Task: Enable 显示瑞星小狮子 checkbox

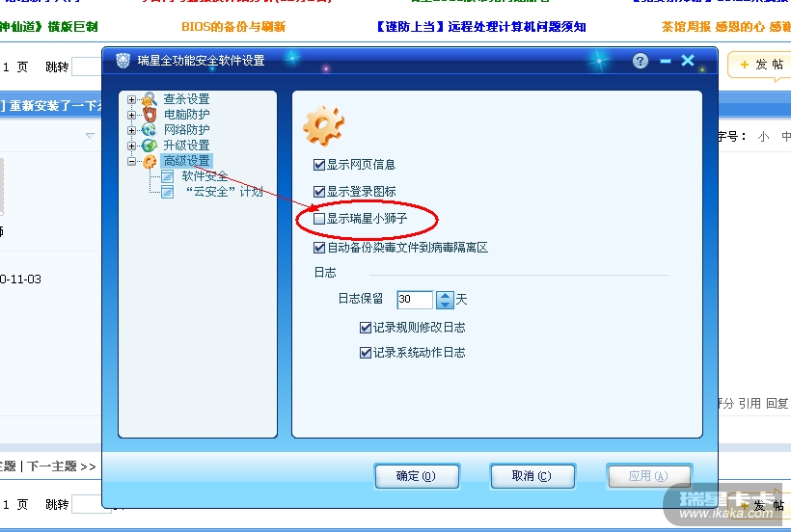Action: 319,219
